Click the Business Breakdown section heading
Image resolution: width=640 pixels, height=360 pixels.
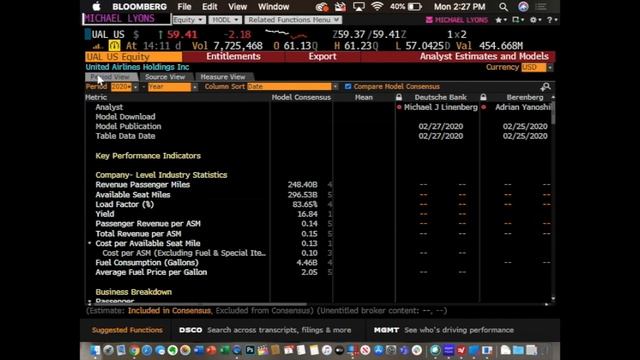tap(133, 292)
